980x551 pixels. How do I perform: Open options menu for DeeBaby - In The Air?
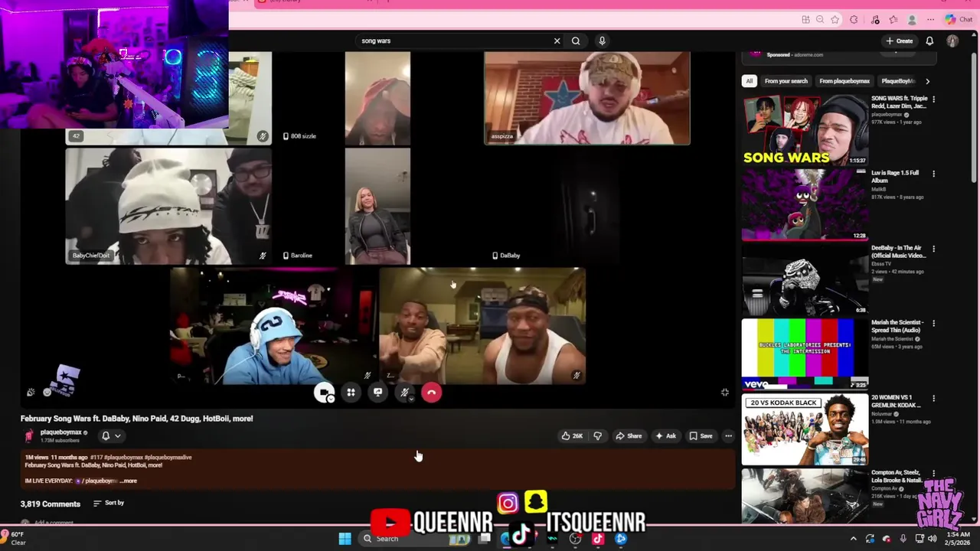[x=933, y=249]
